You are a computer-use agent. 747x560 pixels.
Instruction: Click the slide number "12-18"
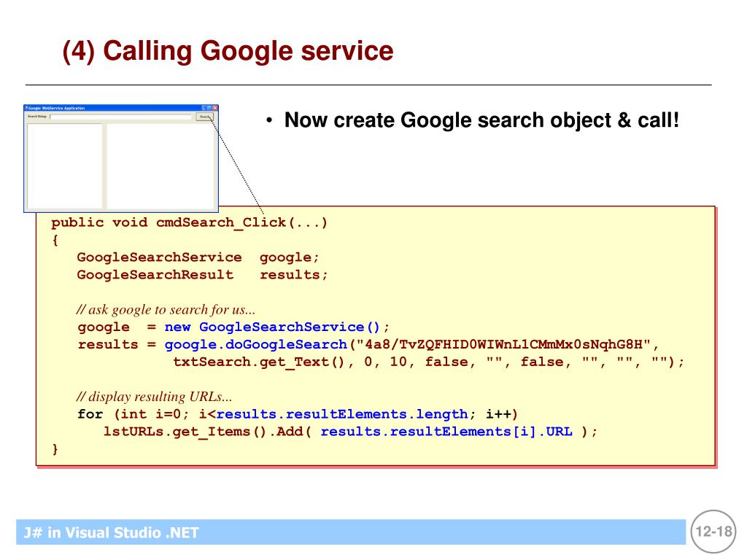[713, 532]
